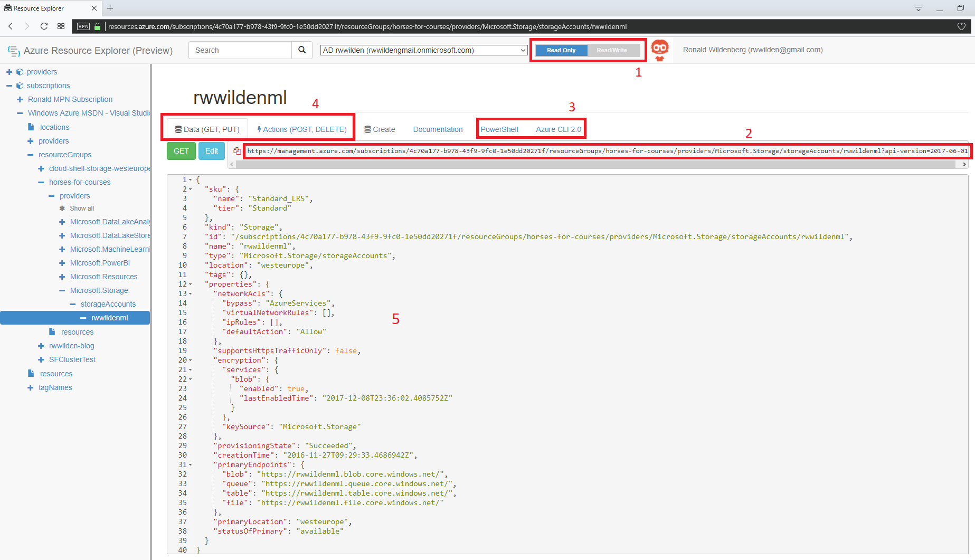Switch mode to Read/Write
975x560 pixels.
click(612, 50)
